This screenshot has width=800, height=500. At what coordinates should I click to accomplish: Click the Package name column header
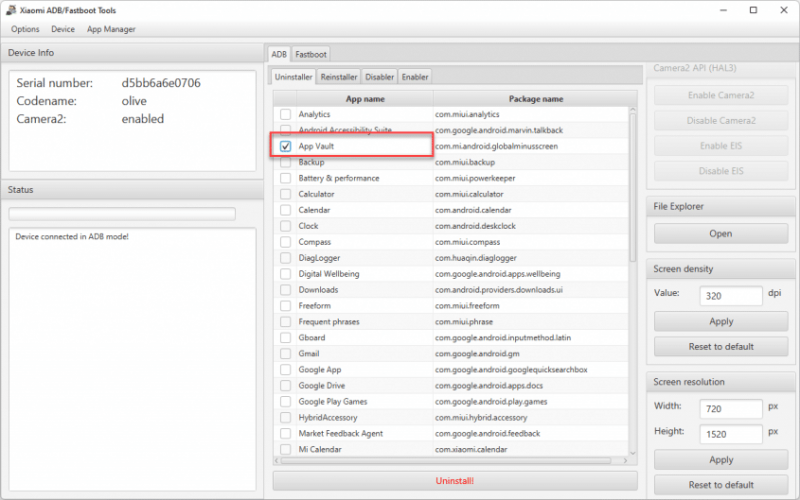click(x=535, y=99)
